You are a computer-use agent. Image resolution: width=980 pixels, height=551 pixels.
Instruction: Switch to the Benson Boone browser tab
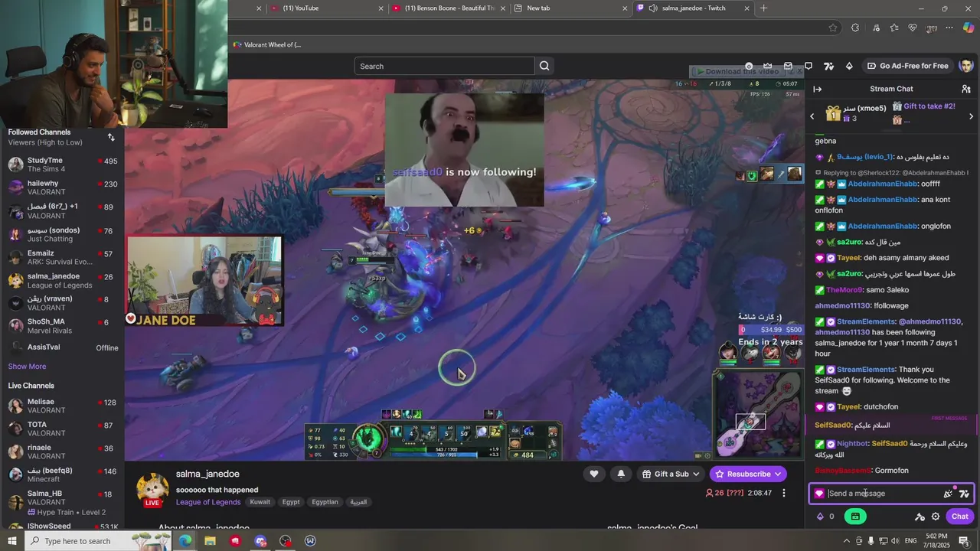click(449, 8)
